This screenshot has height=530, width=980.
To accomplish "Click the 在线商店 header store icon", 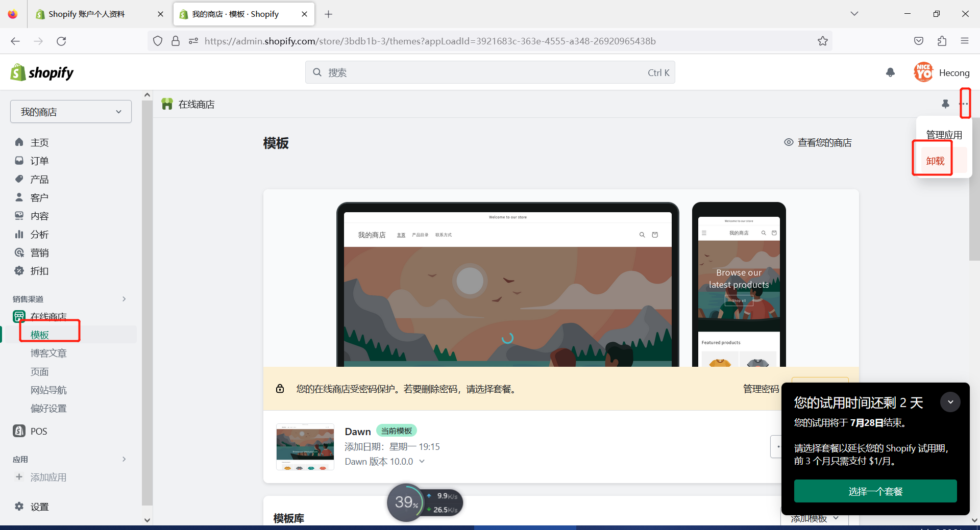I will pos(167,104).
